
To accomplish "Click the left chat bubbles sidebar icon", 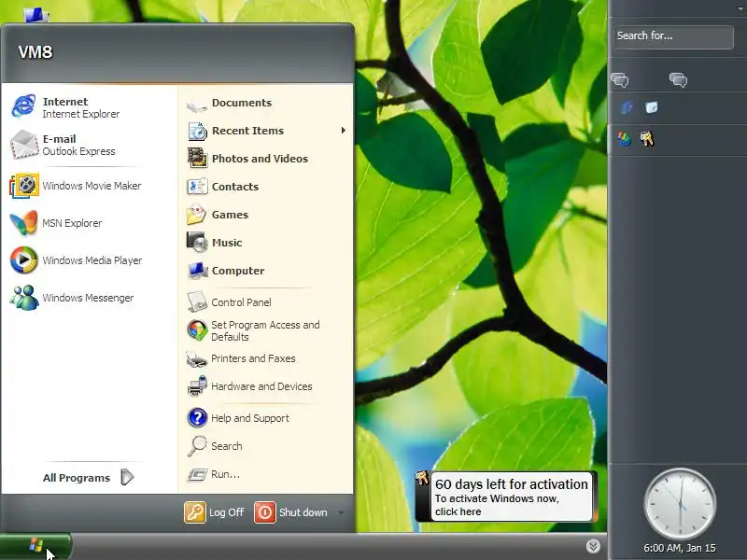I will [620, 80].
